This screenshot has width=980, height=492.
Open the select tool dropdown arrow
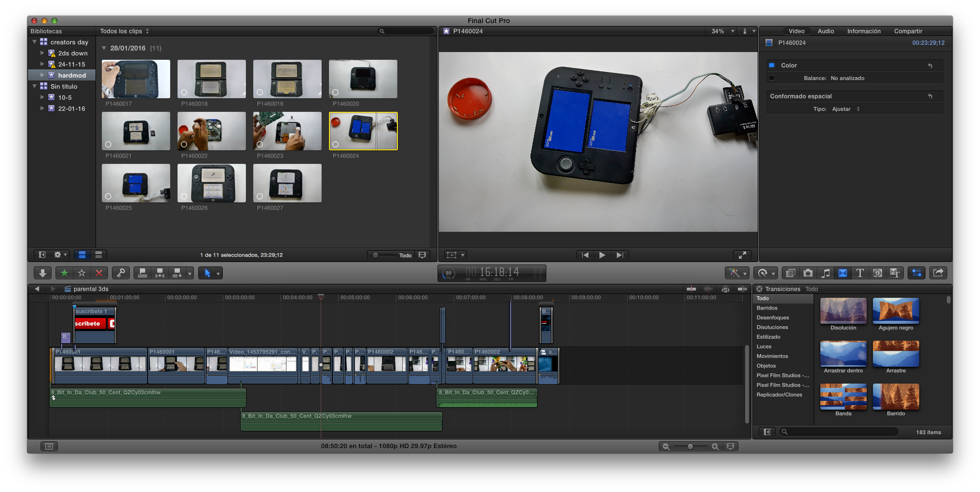pos(218,274)
